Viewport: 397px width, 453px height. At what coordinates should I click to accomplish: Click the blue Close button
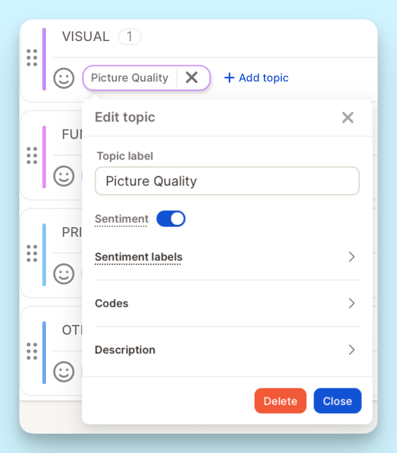pyautogui.click(x=337, y=401)
